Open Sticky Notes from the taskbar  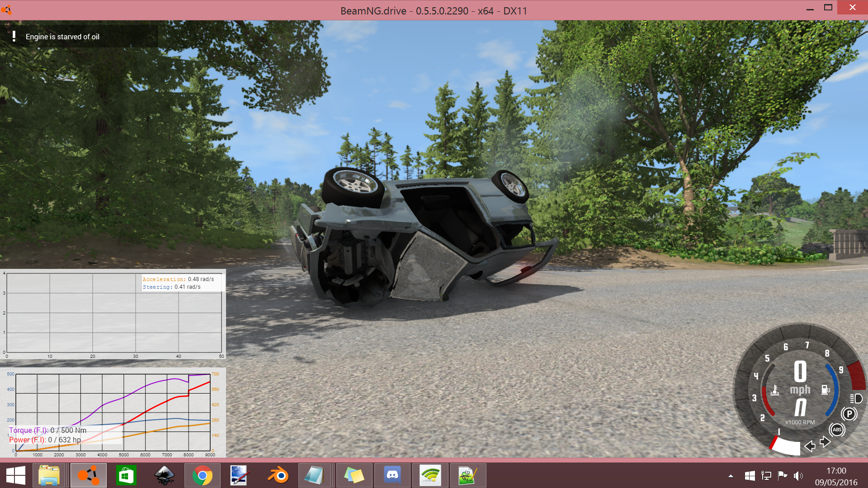pos(354,475)
